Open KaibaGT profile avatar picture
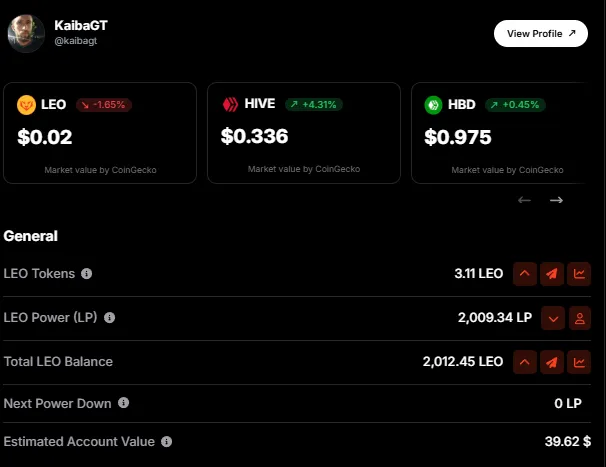The height and width of the screenshot is (467, 606). (26, 33)
